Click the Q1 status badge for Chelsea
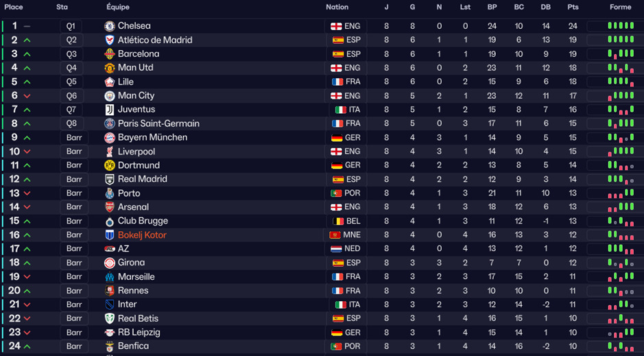The image size is (644, 356). 71,26
